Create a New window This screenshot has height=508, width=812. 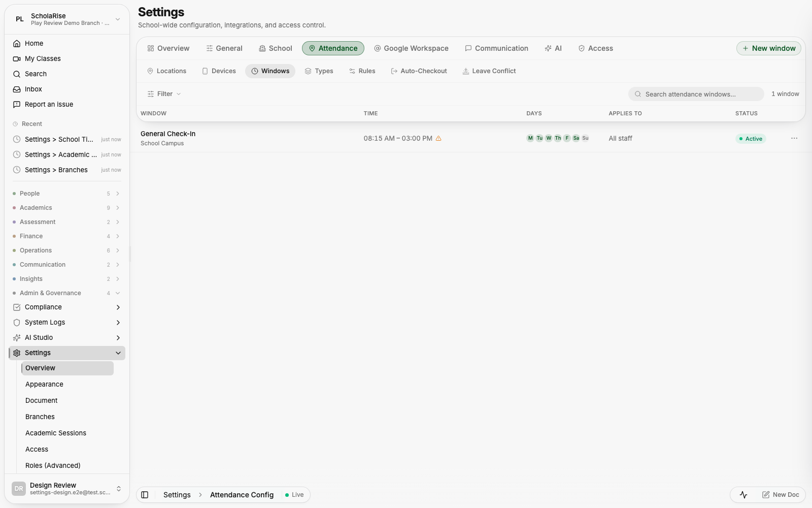point(768,48)
